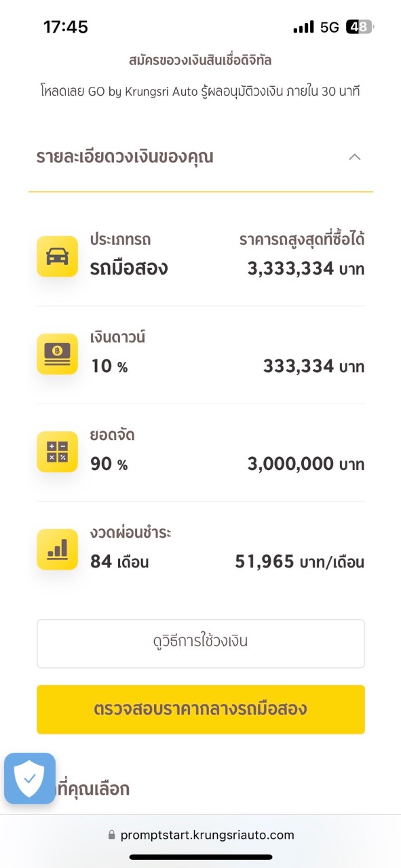Screen dimensions: 401x868
Task: Tap the car icon for ประเภทรถ
Action: click(x=57, y=256)
